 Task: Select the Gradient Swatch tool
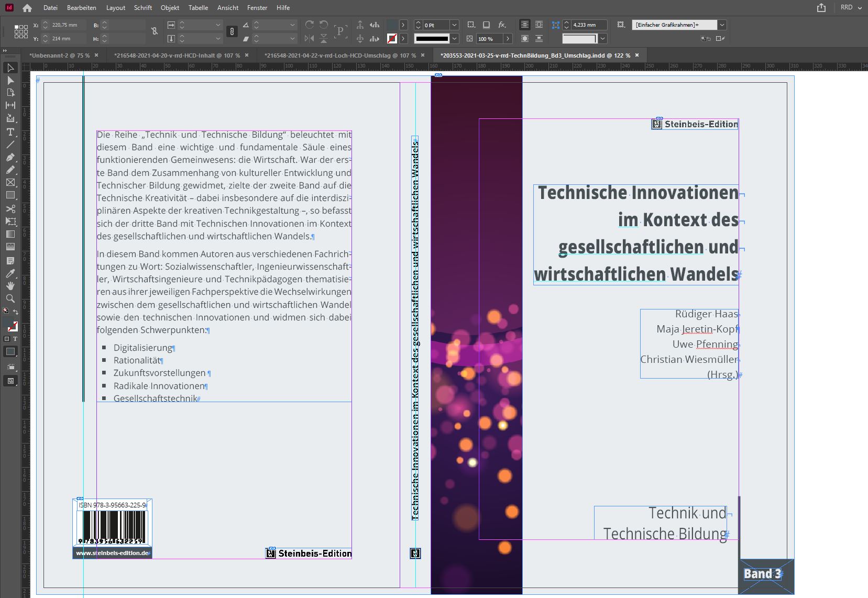pyautogui.click(x=10, y=234)
